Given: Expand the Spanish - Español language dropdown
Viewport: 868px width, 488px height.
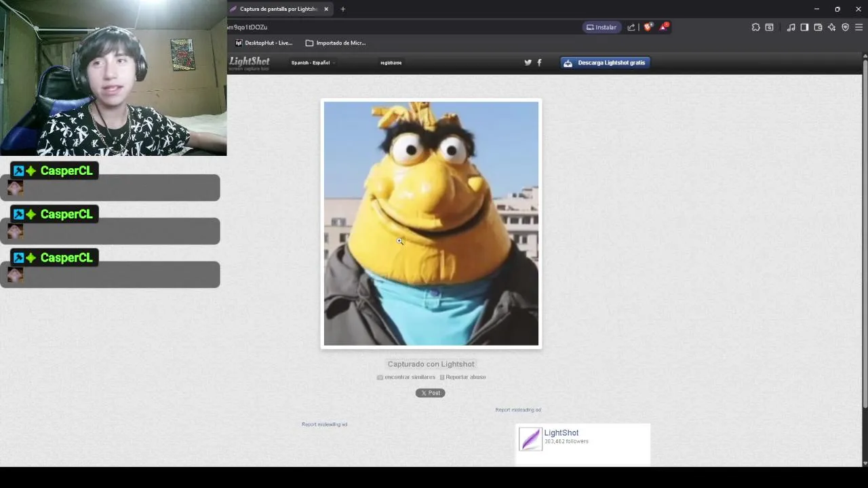Looking at the screenshot, I should pyautogui.click(x=313, y=62).
